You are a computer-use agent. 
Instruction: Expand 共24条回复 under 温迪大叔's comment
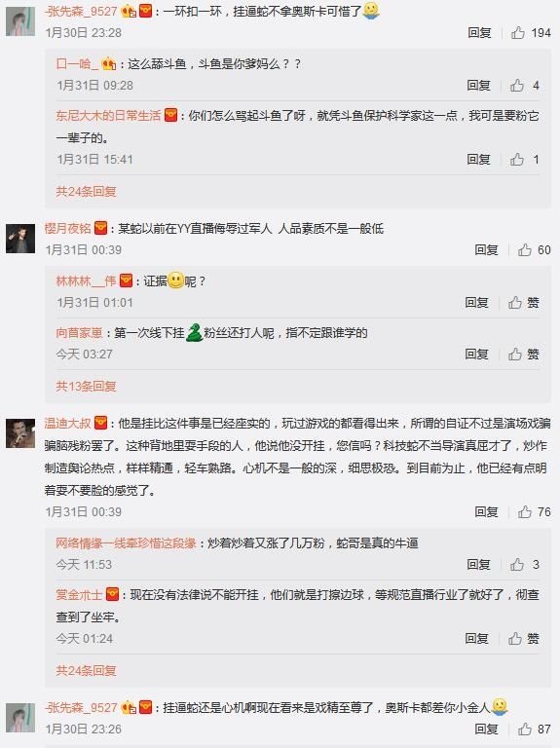87,671
